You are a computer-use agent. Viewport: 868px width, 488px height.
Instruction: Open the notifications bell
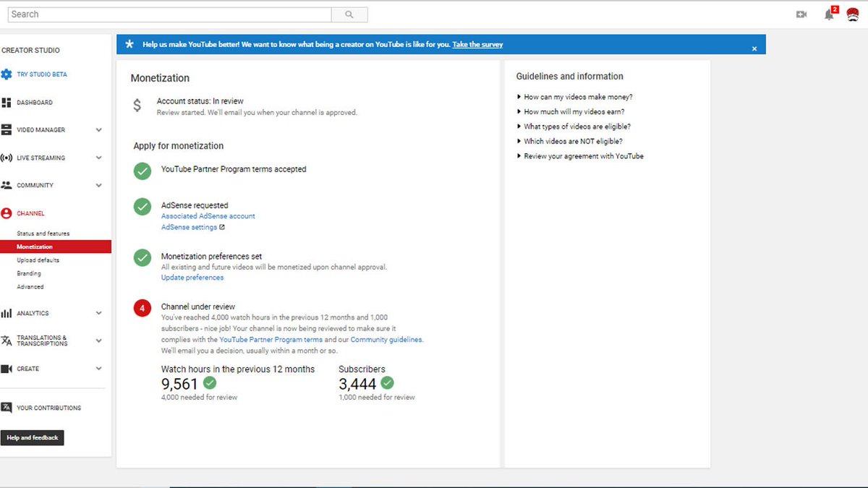pos(830,14)
